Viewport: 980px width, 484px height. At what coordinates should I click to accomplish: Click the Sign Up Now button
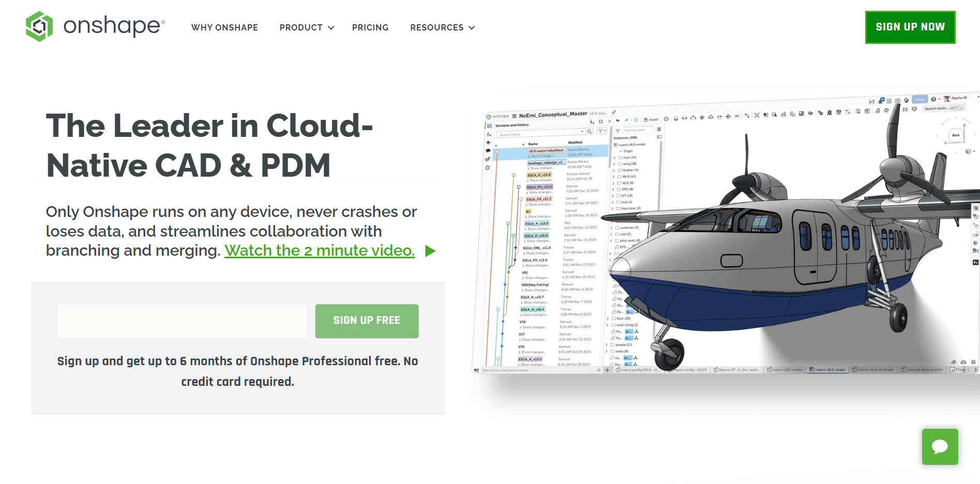(x=910, y=27)
